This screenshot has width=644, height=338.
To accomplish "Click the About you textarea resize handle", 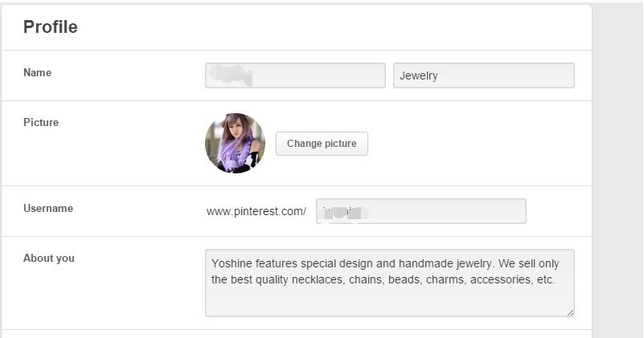I will click(x=571, y=313).
